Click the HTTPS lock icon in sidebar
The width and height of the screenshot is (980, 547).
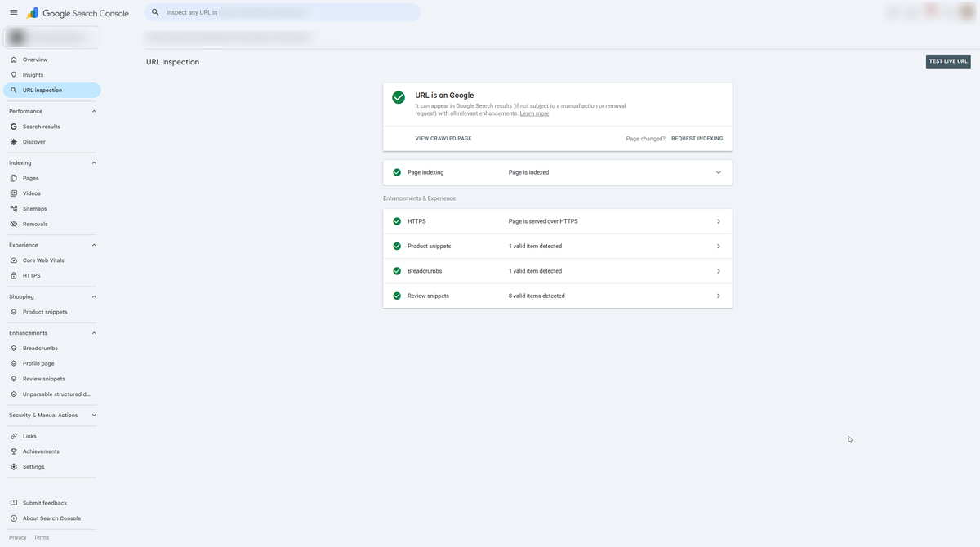coord(14,276)
